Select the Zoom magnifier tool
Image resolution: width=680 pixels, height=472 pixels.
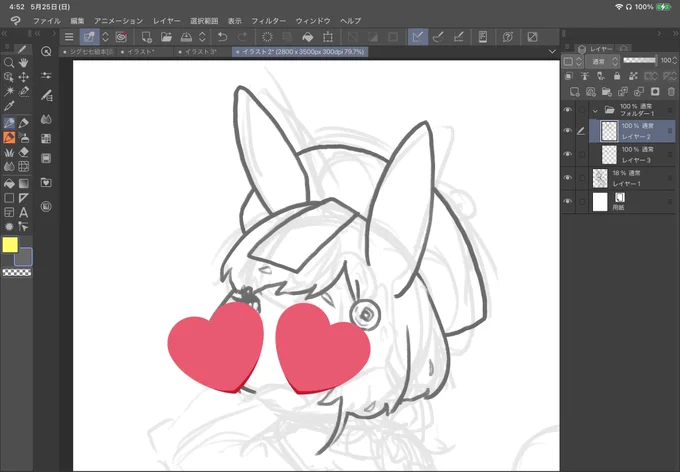click(9, 62)
